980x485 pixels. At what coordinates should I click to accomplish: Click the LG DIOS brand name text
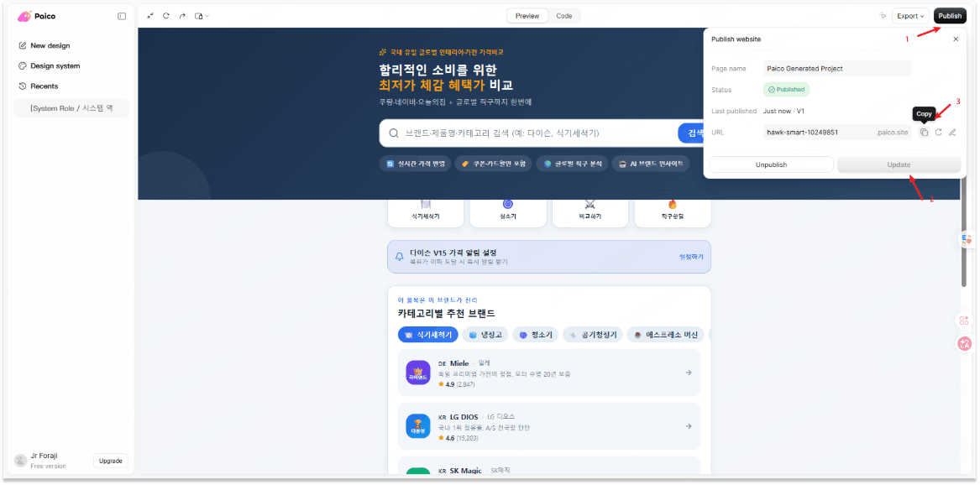click(464, 417)
